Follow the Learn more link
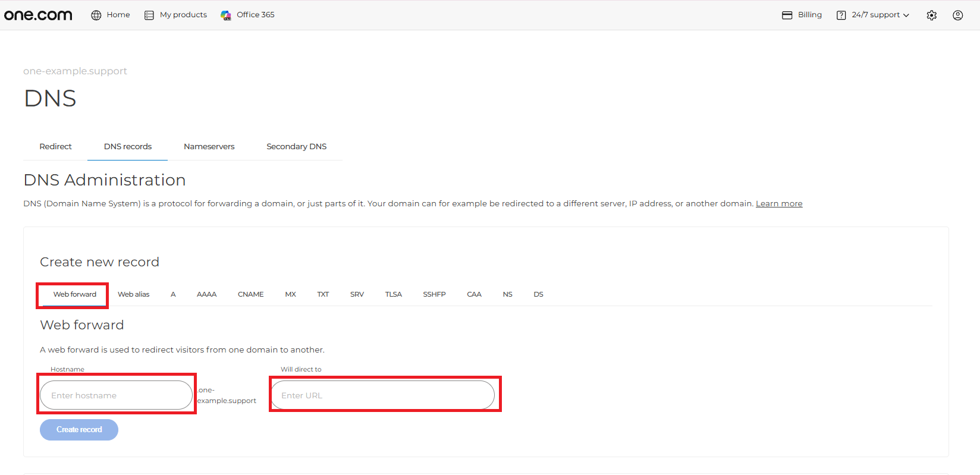 (x=779, y=203)
